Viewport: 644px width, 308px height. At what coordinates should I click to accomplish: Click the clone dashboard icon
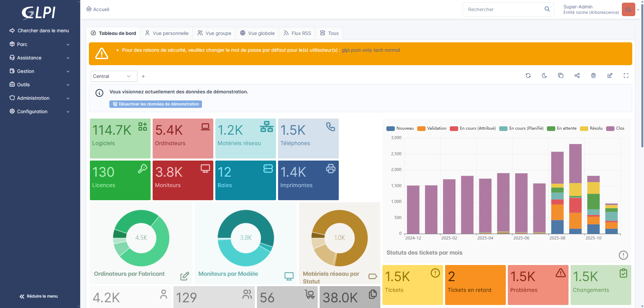(560, 76)
